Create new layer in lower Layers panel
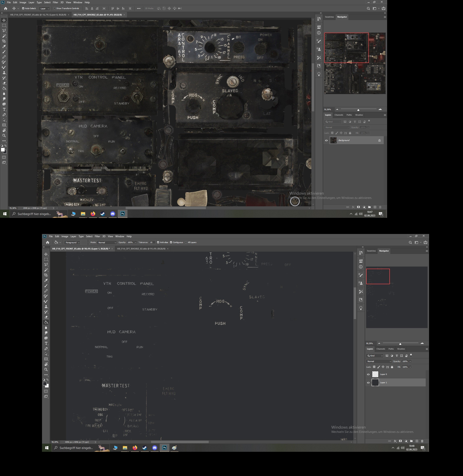Screen dimensions: 463x476 point(417,441)
